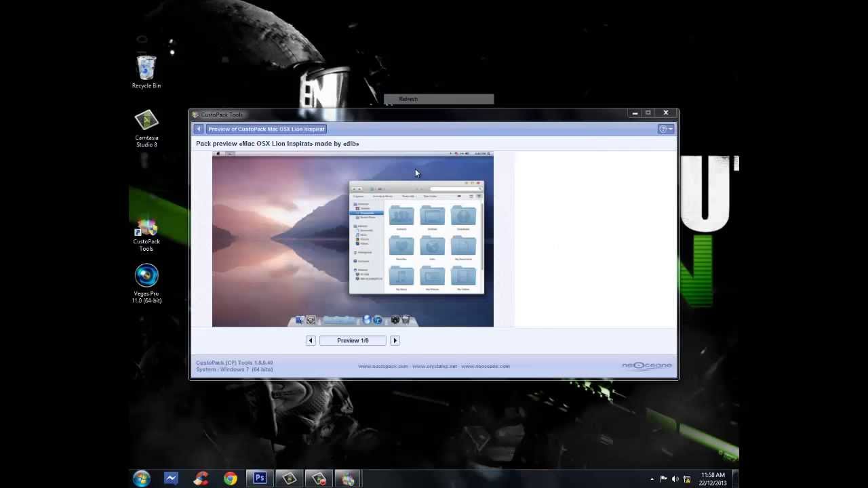868x488 pixels.
Task: Click the System : Windows 7 status text
Action: tap(234, 369)
